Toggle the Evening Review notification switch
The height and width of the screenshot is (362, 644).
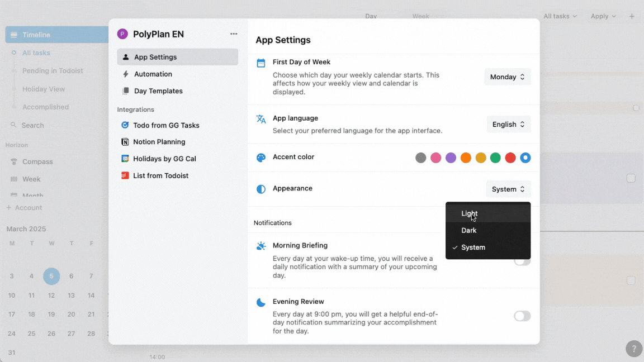pos(522,316)
